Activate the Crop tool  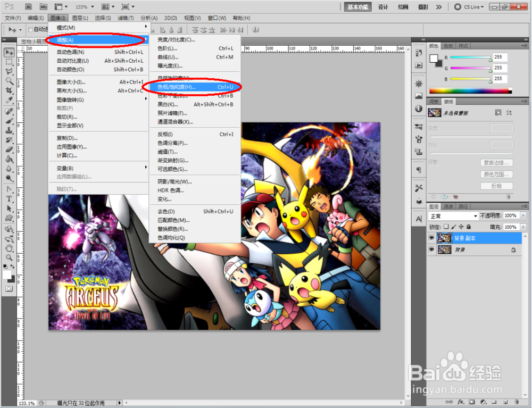click(9, 90)
